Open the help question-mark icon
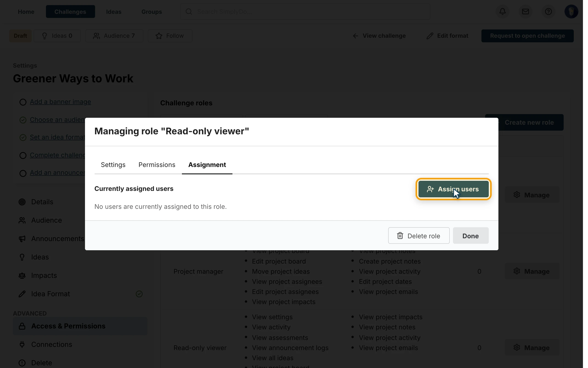The image size is (588, 368). point(548,11)
